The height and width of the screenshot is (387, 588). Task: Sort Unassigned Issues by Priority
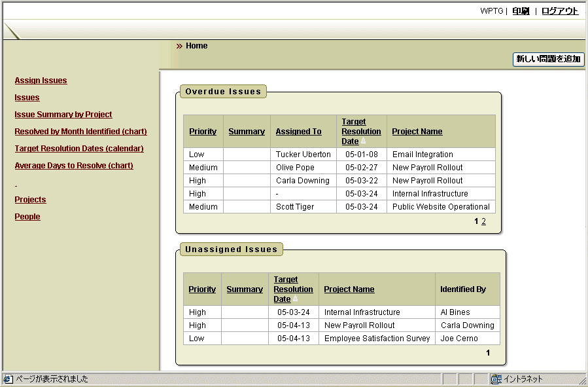click(202, 289)
